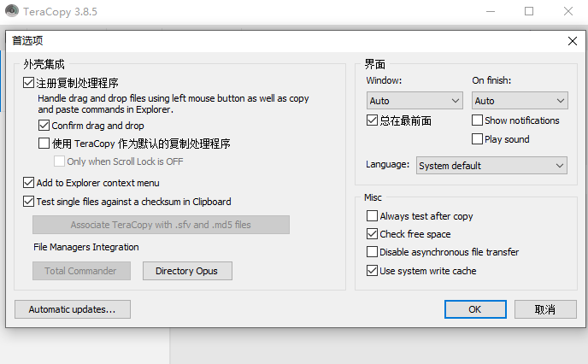Click the Misc group heading

(373, 197)
